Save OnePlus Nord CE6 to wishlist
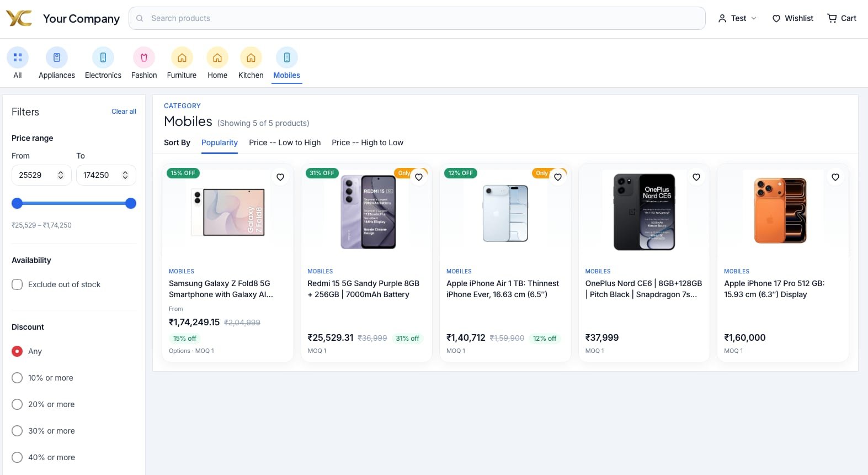This screenshot has height=475, width=868. 696,177
